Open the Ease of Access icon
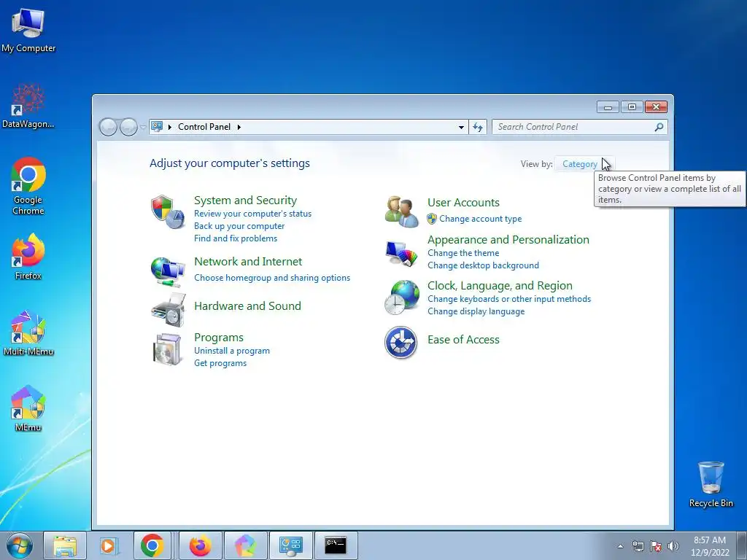This screenshot has height=560, width=747. [400, 342]
